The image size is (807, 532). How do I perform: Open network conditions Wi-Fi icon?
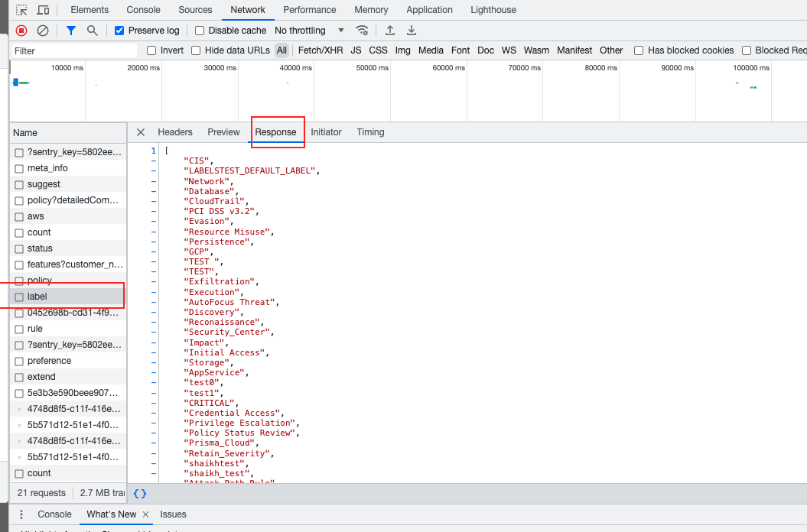click(362, 31)
